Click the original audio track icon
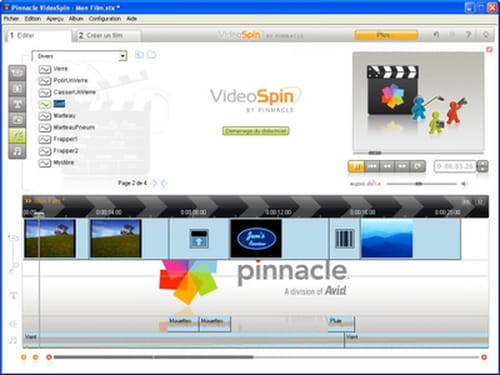This screenshot has width=500, height=375. [x=13, y=268]
